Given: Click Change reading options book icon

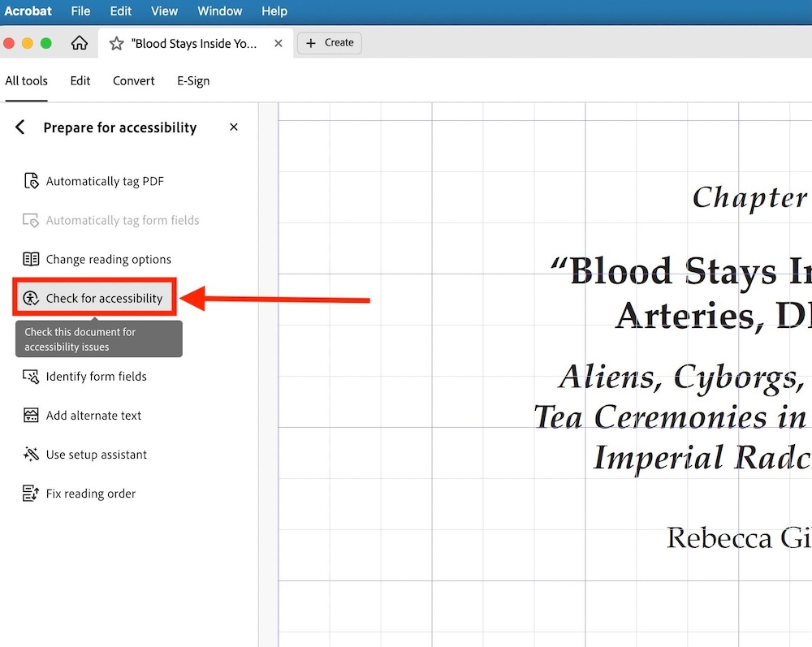Looking at the screenshot, I should (x=31, y=259).
